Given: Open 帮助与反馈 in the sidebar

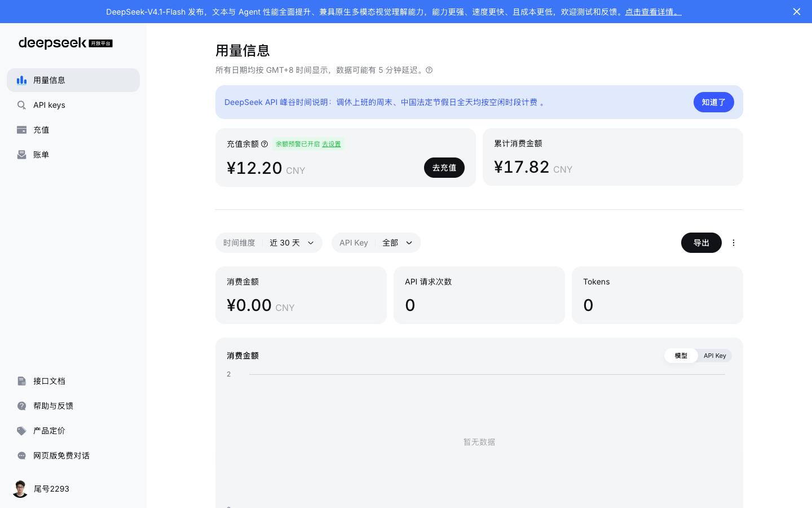Looking at the screenshot, I should (73, 406).
